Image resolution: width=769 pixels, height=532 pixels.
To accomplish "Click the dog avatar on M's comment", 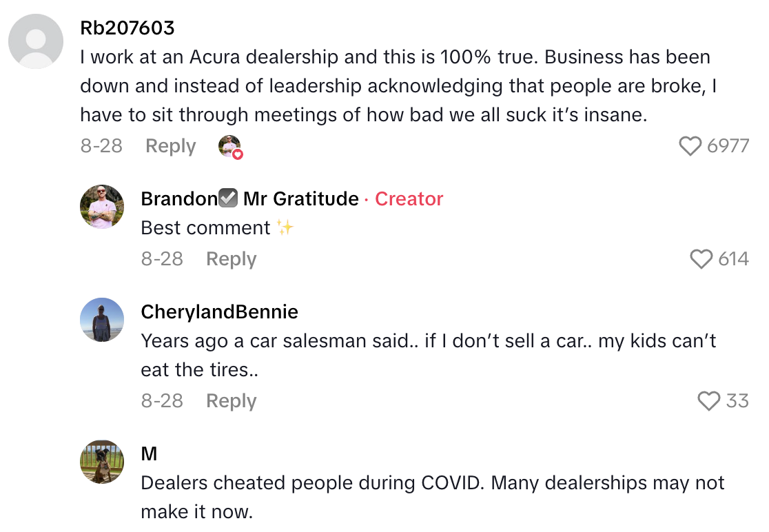I will click(102, 462).
